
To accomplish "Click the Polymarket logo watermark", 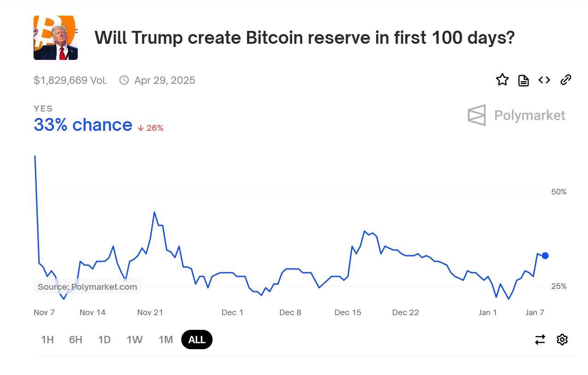I will click(516, 115).
